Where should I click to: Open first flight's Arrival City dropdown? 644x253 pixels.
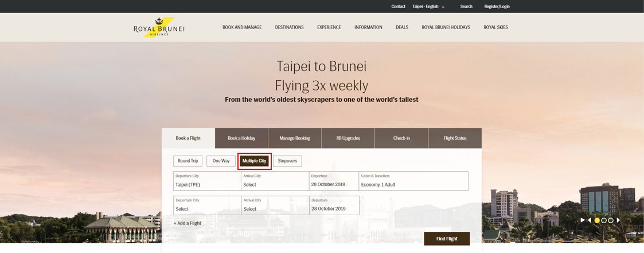pyautogui.click(x=275, y=181)
